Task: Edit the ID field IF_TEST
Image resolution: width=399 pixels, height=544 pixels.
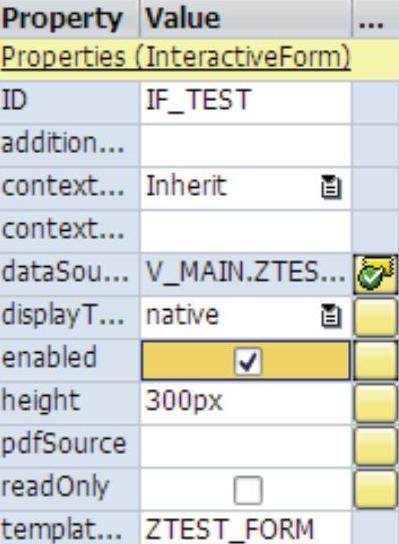Action: (x=246, y=102)
